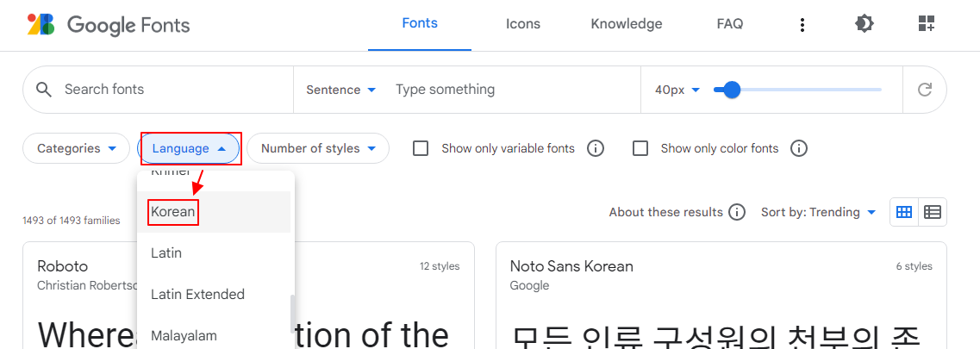Focus the Type something preview field

[x=514, y=90]
